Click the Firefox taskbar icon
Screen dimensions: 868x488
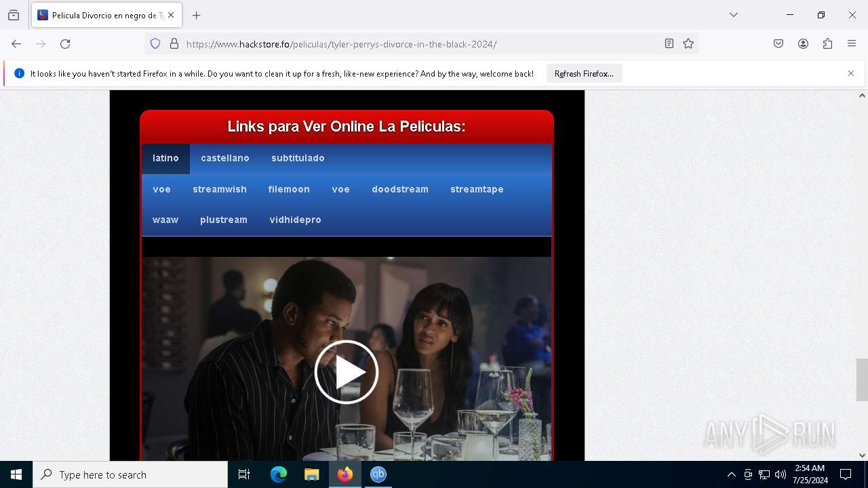click(x=345, y=474)
